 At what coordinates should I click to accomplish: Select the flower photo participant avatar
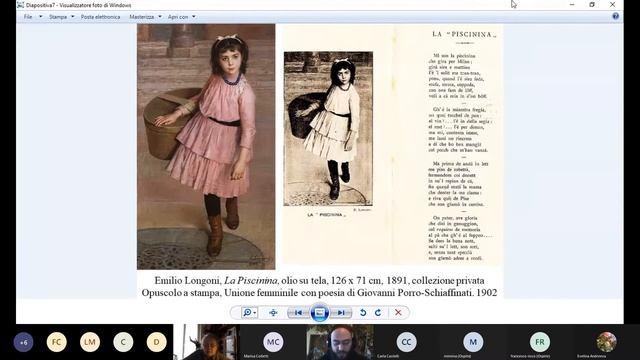[x=606, y=342]
